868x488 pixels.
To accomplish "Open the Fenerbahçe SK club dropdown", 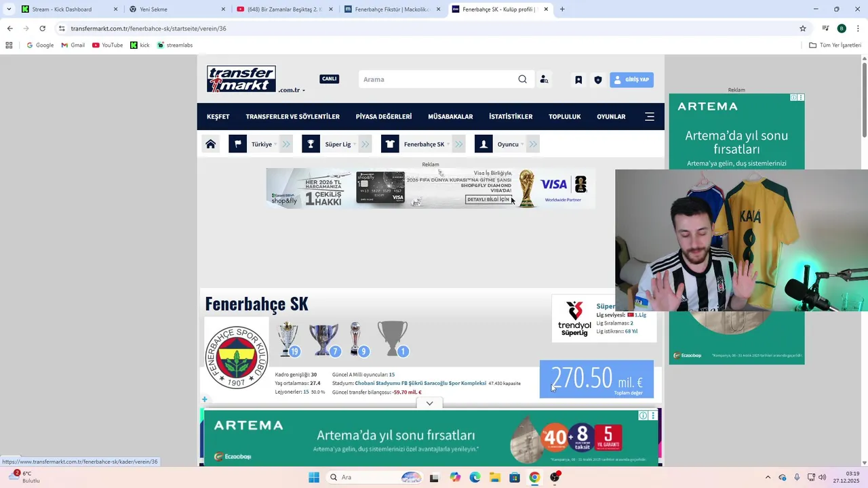I will [x=427, y=144].
